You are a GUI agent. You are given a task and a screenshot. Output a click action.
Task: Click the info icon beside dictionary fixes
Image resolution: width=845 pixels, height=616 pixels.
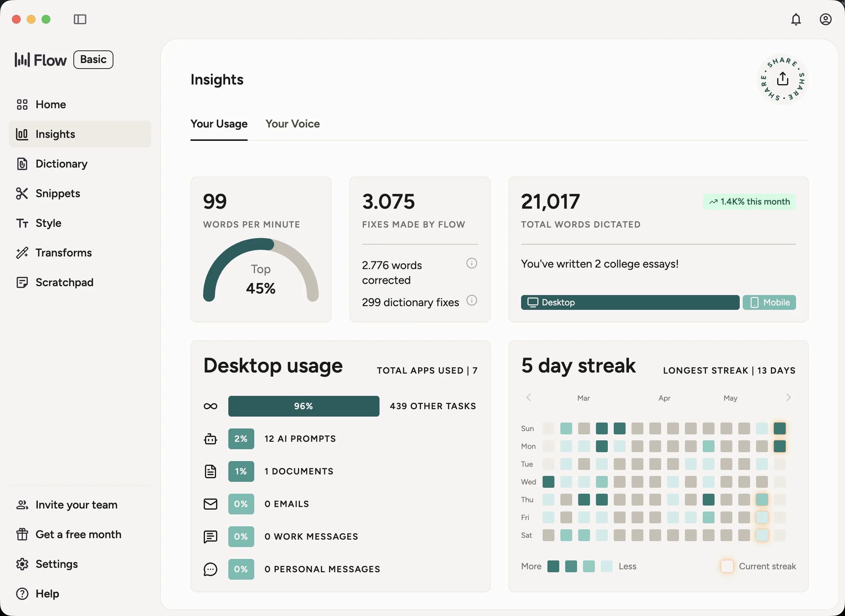point(471,300)
